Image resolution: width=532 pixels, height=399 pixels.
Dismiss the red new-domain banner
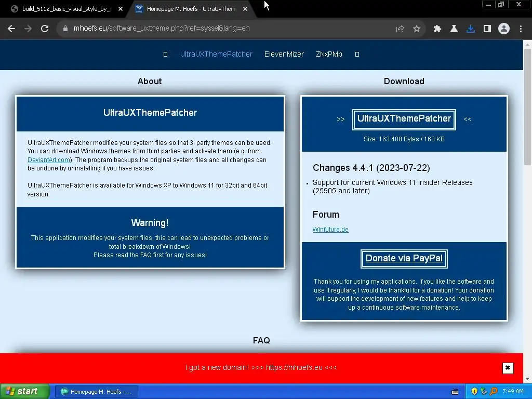508,368
